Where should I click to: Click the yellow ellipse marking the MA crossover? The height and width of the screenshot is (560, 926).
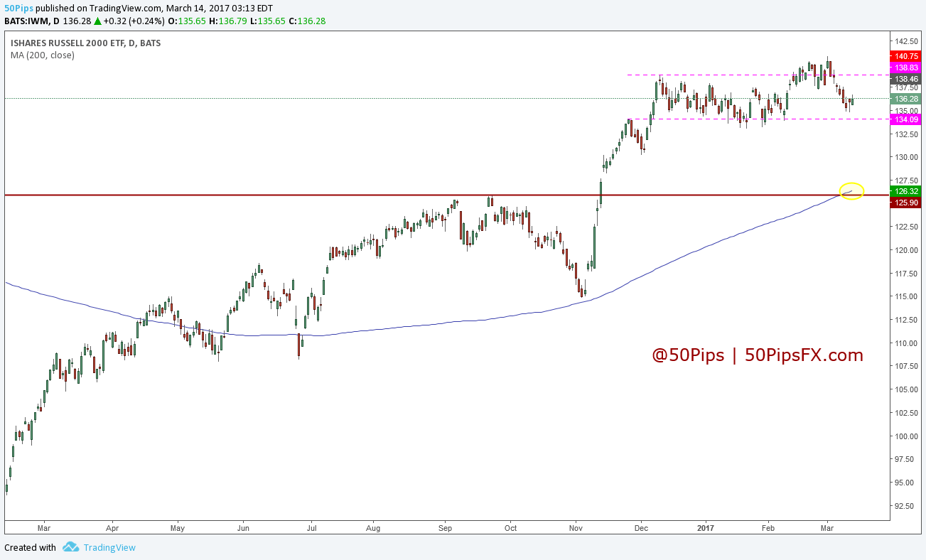coord(851,191)
